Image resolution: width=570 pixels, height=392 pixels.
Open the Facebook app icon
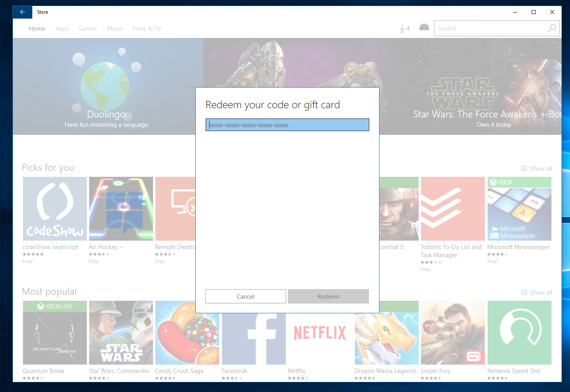point(254,333)
